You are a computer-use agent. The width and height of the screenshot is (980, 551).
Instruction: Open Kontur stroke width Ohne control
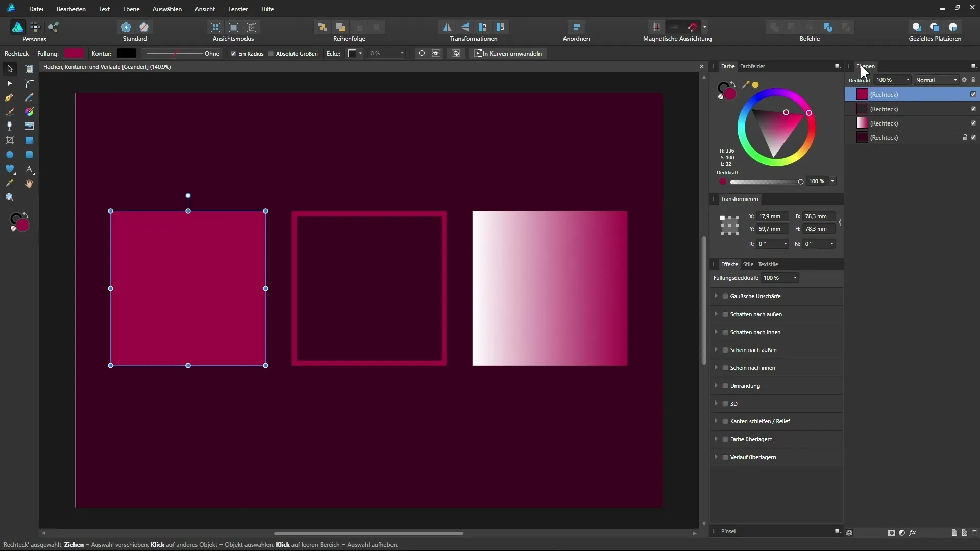pyautogui.click(x=182, y=54)
